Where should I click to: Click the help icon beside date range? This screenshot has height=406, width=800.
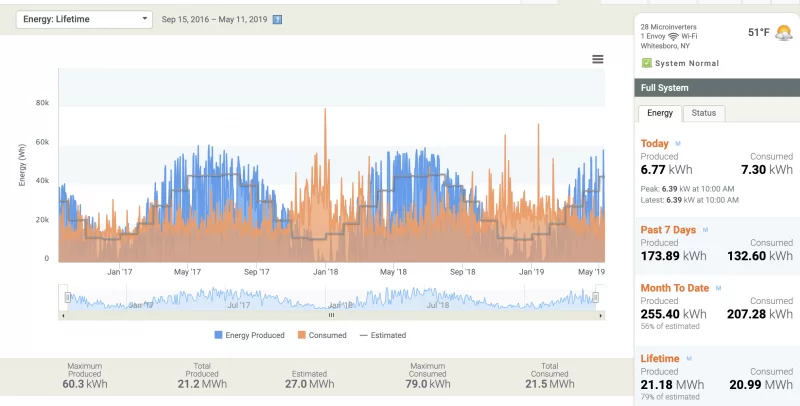tap(277, 19)
